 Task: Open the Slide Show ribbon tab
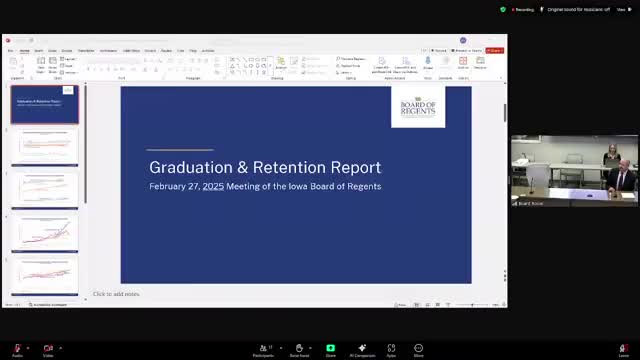(131, 51)
